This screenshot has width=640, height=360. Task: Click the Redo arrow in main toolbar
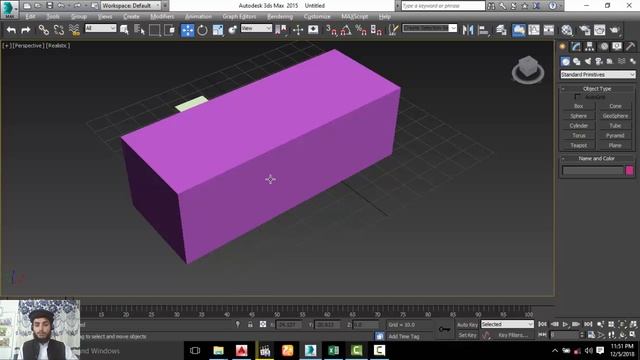tap(26, 30)
